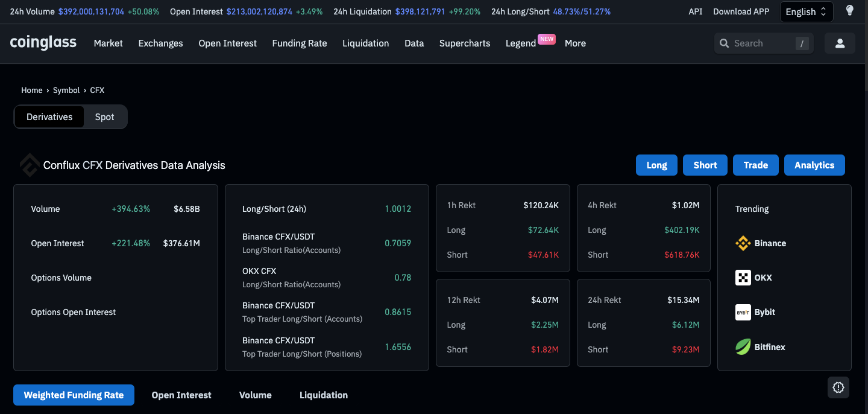Click the Open Interest $213,002,120,874 value
The height and width of the screenshot is (414, 868).
260,11
